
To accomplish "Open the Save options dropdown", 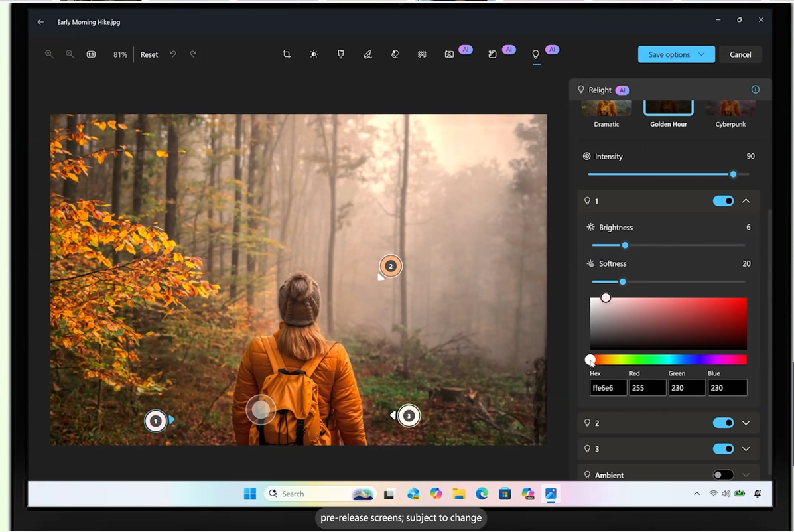I will tap(676, 54).
